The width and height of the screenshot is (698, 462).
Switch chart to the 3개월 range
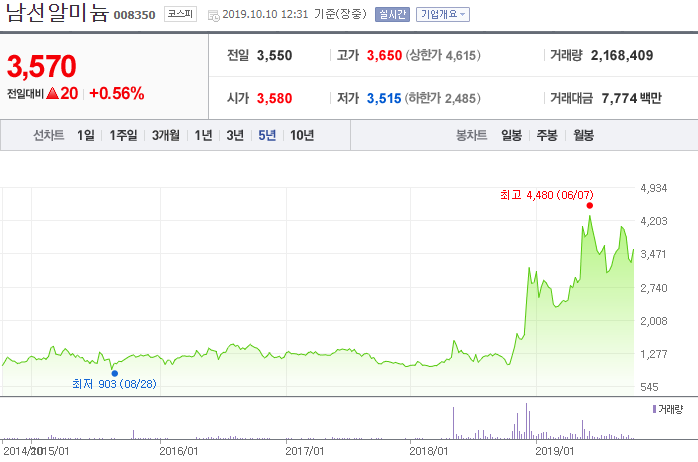[x=166, y=135]
